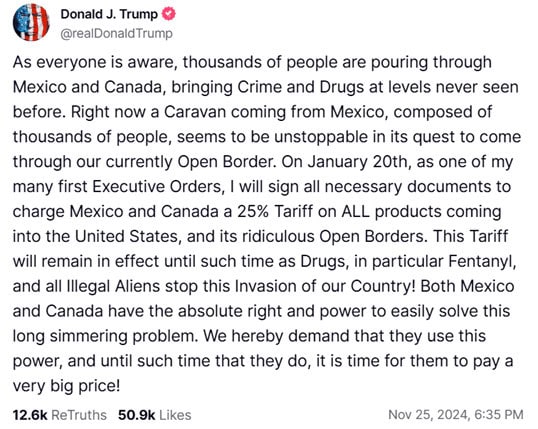Screen dimensions: 538x429
Task: Click the word "Fentanyl" in the post
Action: point(482,262)
